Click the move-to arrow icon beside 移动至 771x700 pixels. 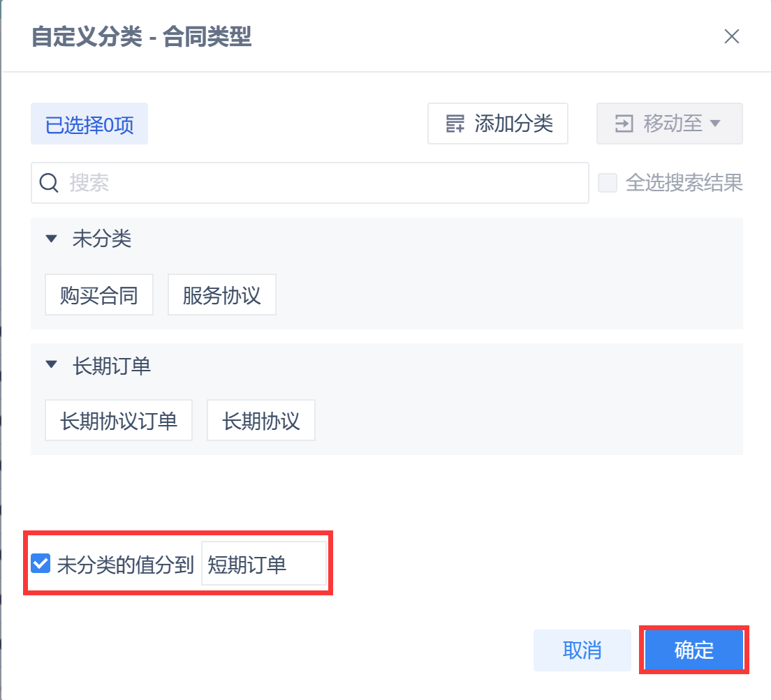coord(623,124)
